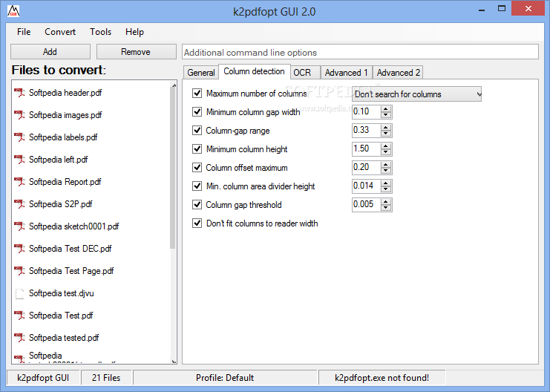The width and height of the screenshot is (550, 392).
Task: Click the 0.005 gap threshold field
Action: tap(367, 205)
